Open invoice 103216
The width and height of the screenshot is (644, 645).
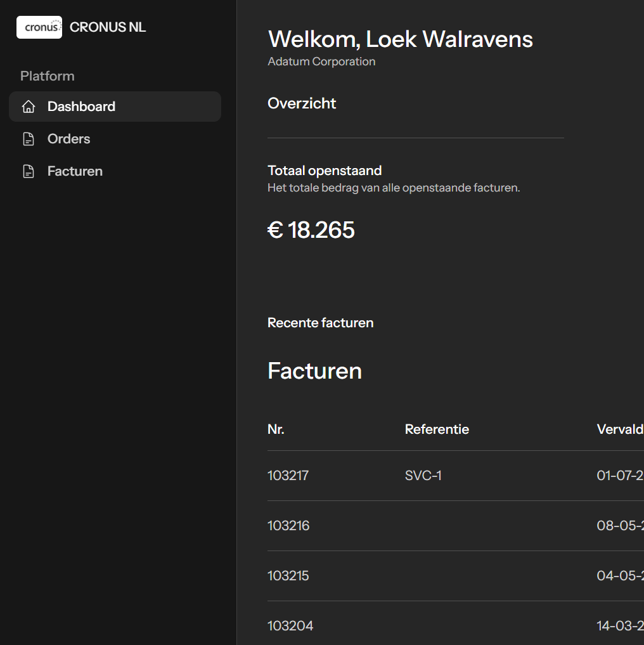(288, 525)
